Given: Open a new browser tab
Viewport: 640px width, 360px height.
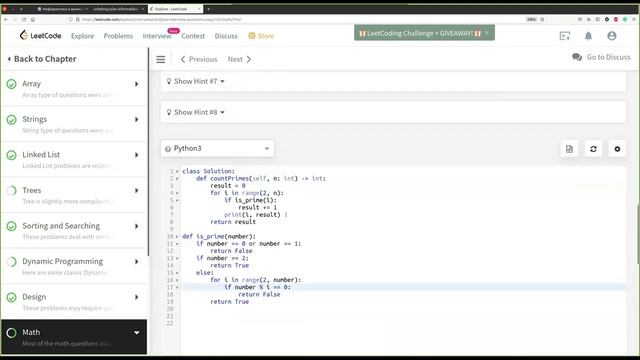Looking at the screenshot, I should [209, 9].
